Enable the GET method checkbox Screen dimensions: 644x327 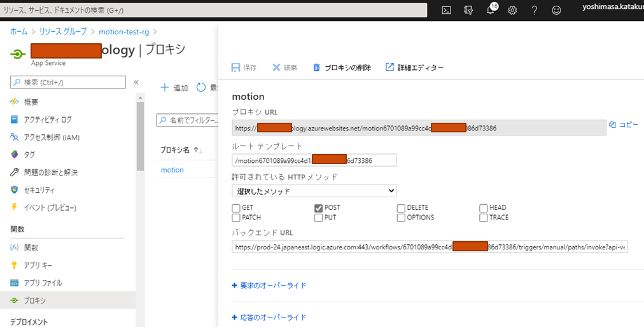(x=236, y=208)
